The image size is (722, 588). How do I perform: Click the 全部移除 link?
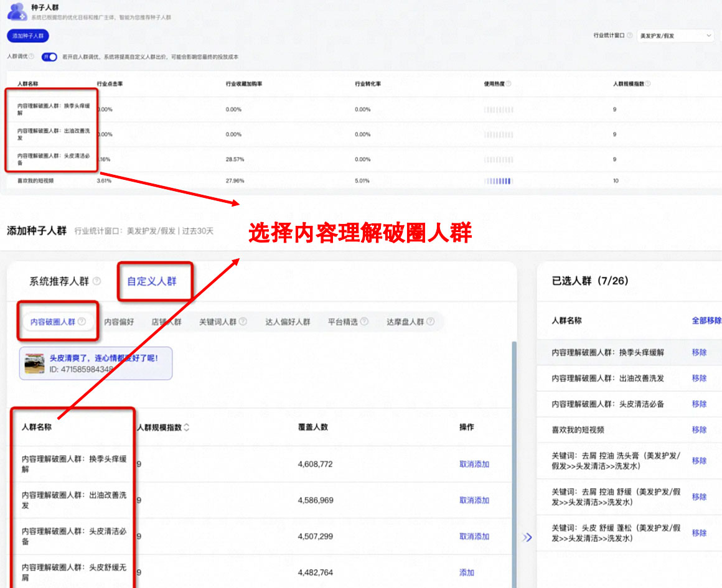[706, 320]
